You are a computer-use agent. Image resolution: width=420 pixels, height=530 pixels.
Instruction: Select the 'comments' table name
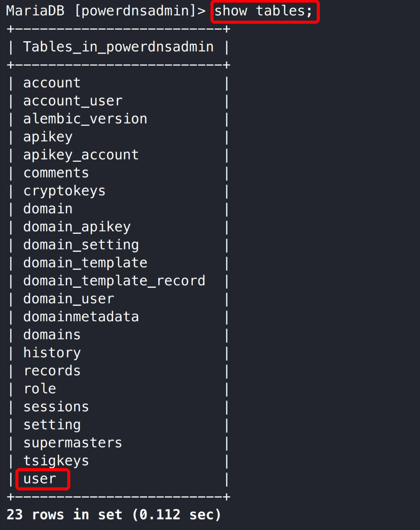pyautogui.click(x=56, y=173)
